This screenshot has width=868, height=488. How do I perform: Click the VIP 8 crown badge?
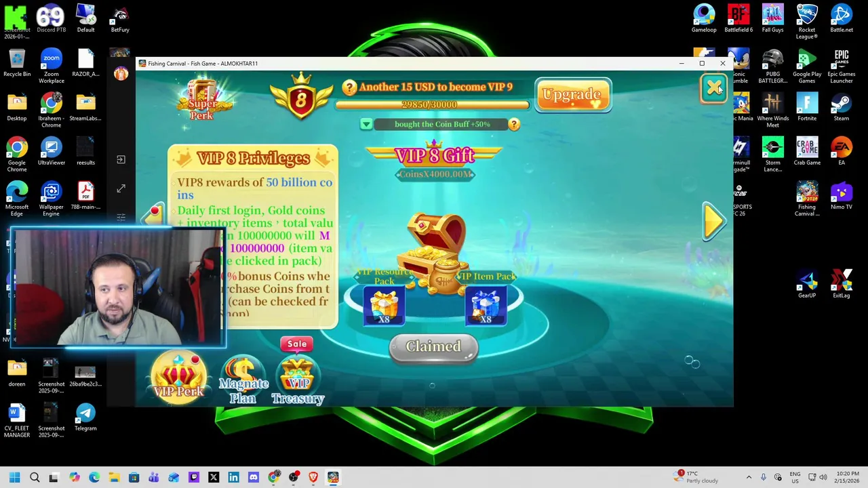(x=301, y=100)
